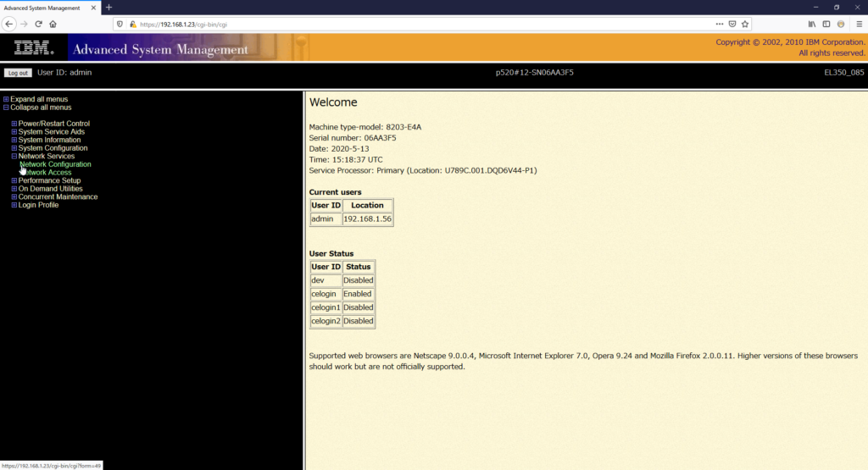This screenshot has height=470, width=868.
Task: Open On Demand Utilities menu label
Action: (50, 189)
